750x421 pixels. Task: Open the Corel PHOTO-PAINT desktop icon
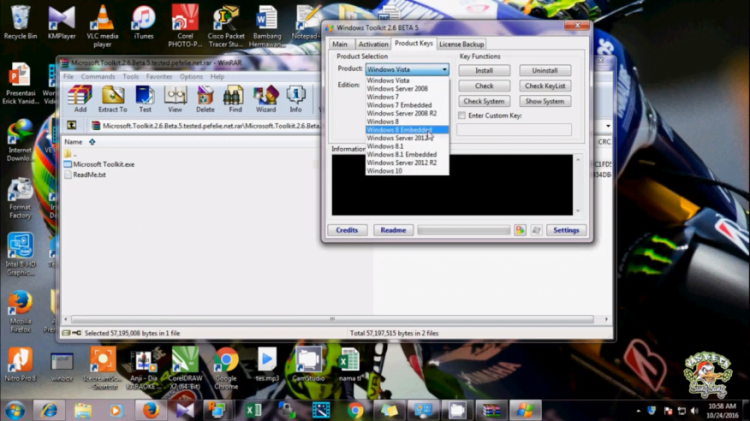(185, 26)
